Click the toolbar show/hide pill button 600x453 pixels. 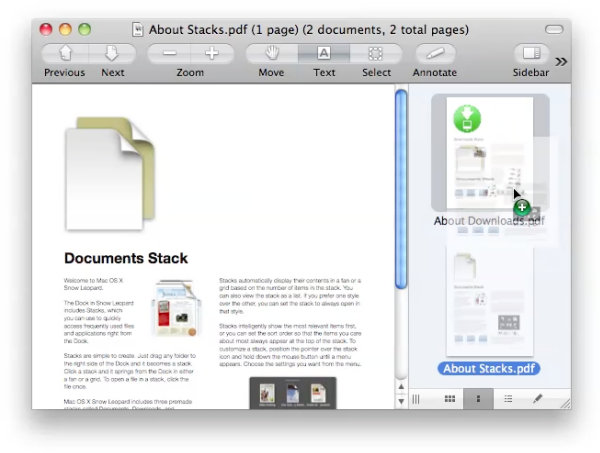[x=553, y=29]
